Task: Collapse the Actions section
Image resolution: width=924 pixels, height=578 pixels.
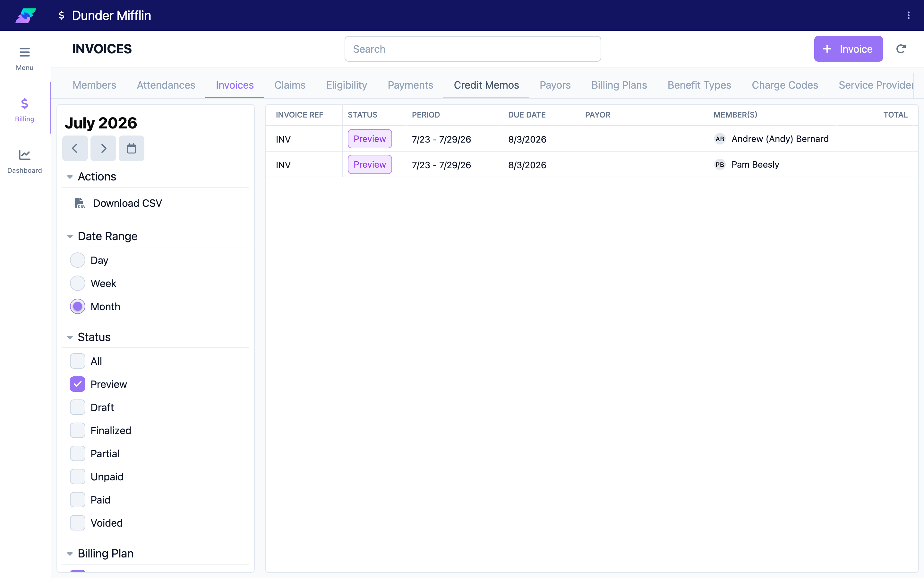Action: tap(70, 177)
